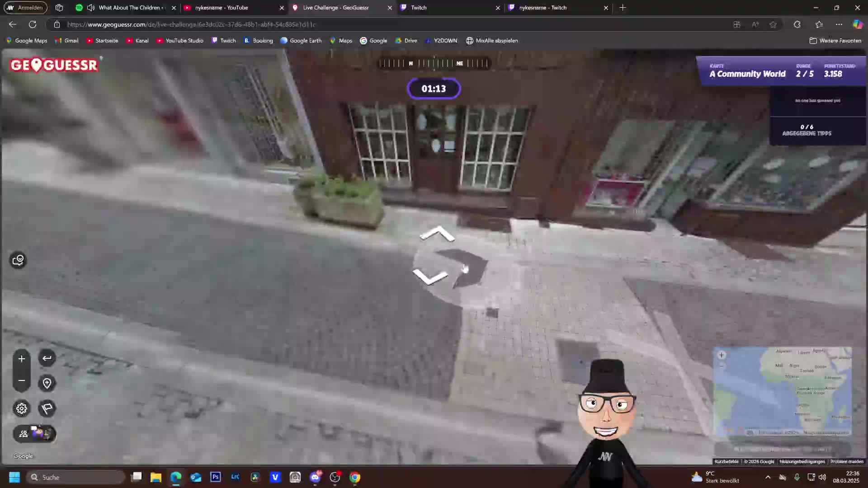Open the volume control in system tray
Image resolution: width=868 pixels, height=488 pixels.
click(822, 477)
